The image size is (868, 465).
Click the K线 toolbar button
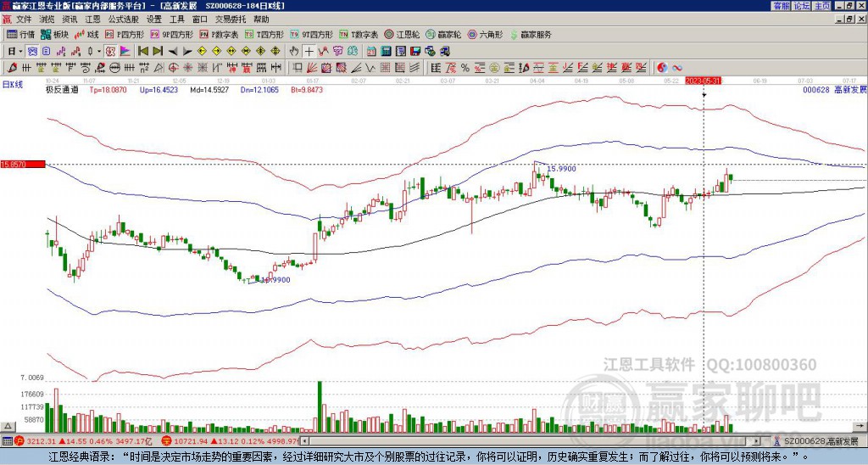pyautogui.click(x=87, y=34)
